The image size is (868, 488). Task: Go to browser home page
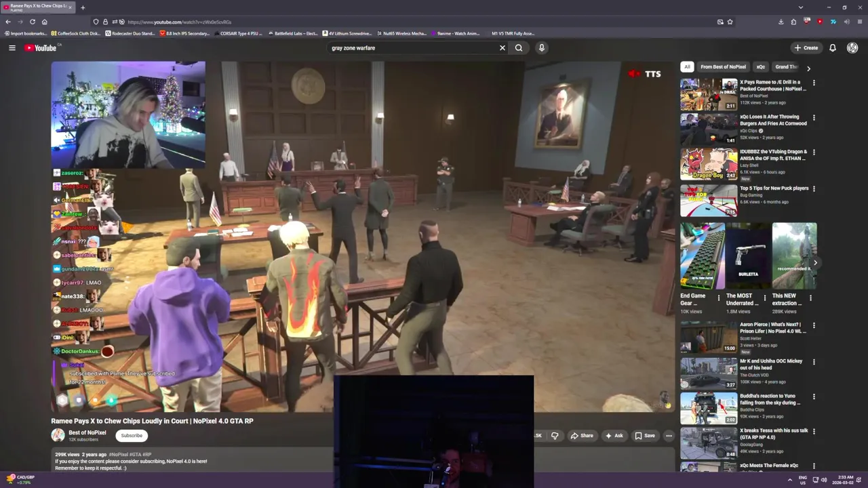click(x=44, y=22)
